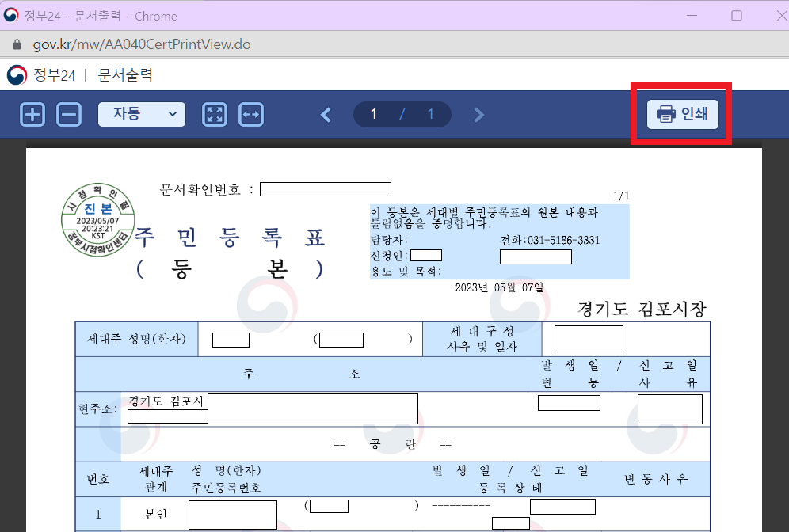Screen dimensions: 789x532
Task: Click the next page arrow
Action: [478, 114]
